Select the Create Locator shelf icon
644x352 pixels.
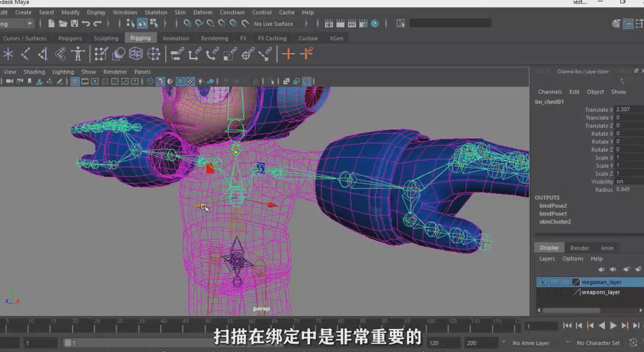pyautogui.click(x=8, y=54)
